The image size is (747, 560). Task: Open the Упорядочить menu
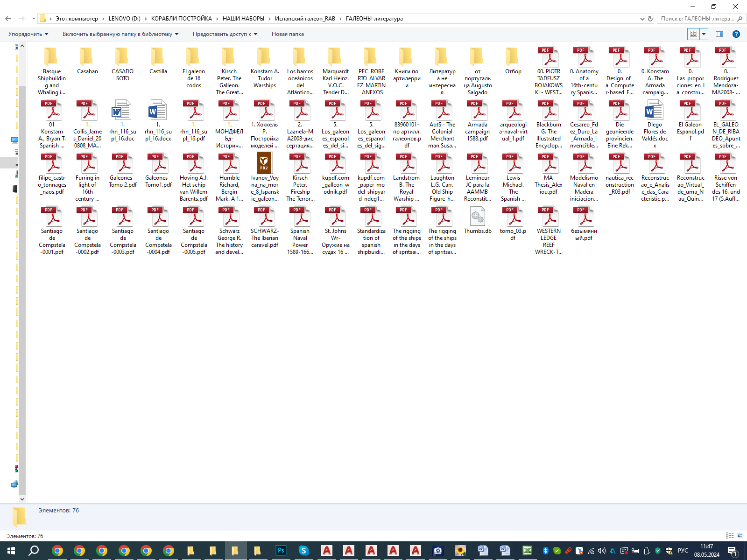pos(28,34)
